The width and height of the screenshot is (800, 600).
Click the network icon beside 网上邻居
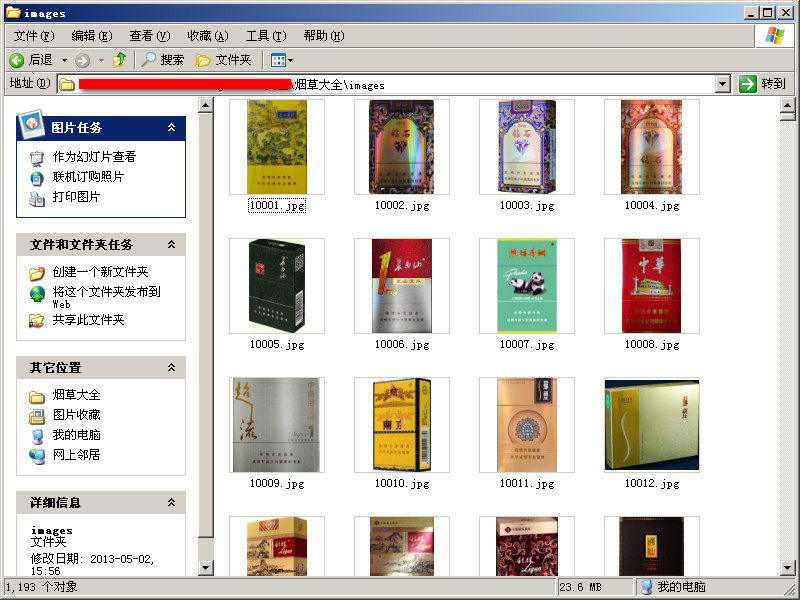37,456
